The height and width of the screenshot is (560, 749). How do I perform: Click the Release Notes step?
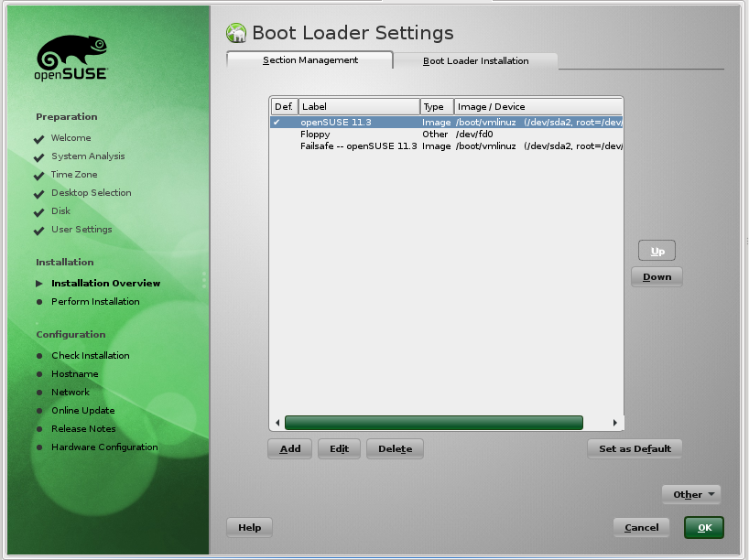click(x=83, y=429)
